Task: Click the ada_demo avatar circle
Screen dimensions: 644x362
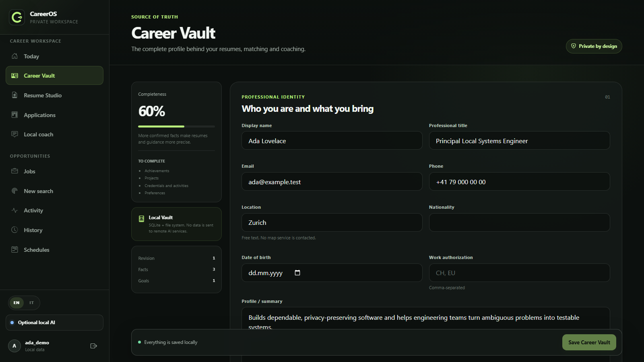Action: pyautogui.click(x=14, y=346)
